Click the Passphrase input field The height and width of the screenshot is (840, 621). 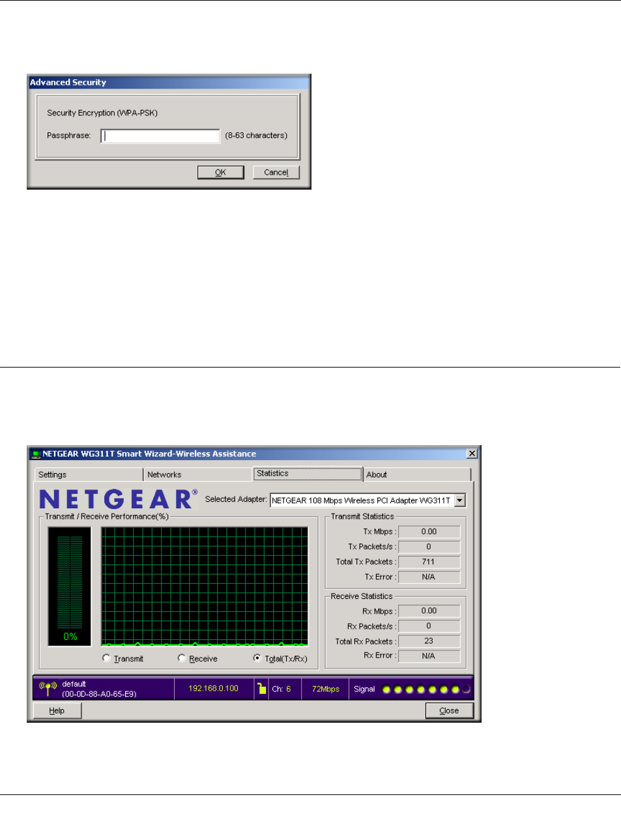coord(160,136)
